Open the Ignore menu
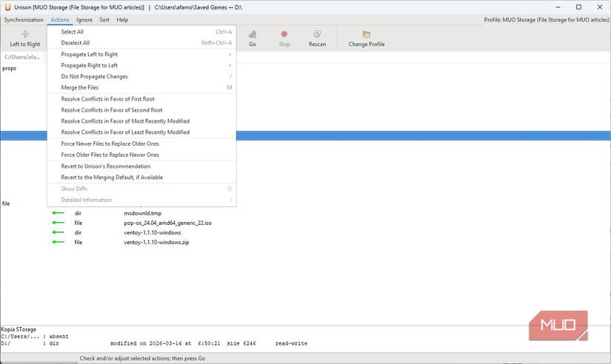 click(x=84, y=20)
